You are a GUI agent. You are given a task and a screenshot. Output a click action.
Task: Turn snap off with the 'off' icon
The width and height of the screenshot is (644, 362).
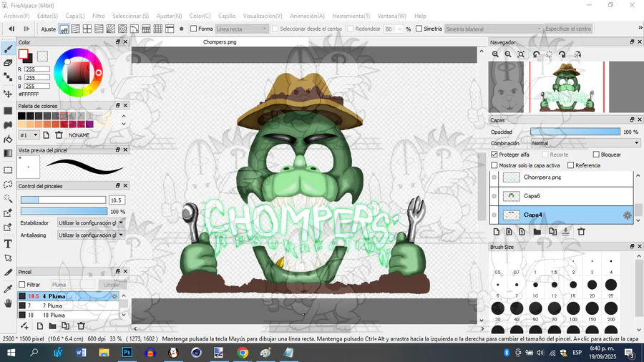click(64, 29)
